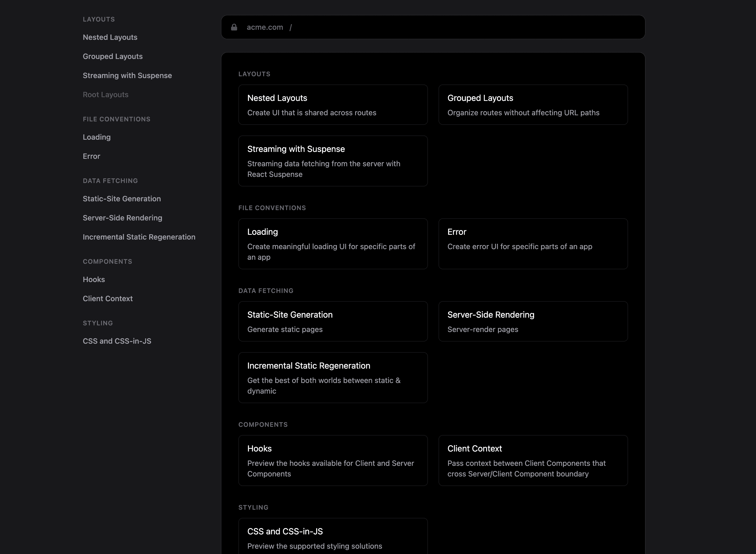Screen dimensions: 756x554
Task: Open Hooks under Components in the sidebar
Action: (x=94, y=279)
